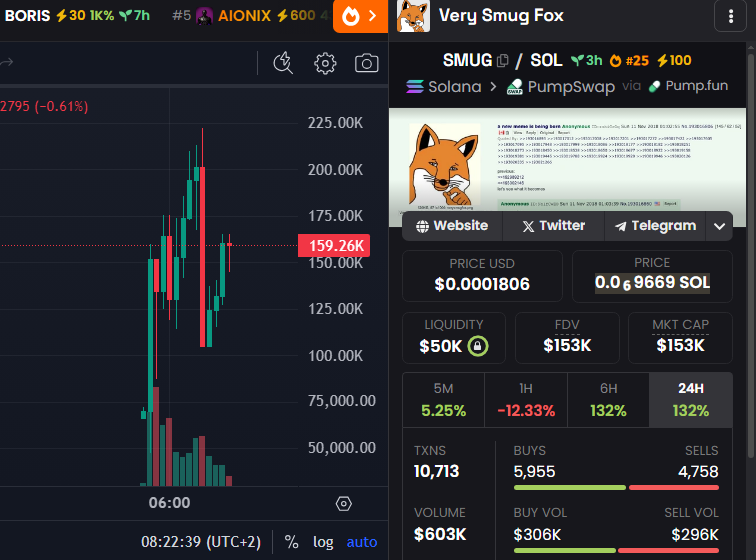Viewport: 756px width, 560px height.
Task: Open chart settings gear
Action: (325, 63)
